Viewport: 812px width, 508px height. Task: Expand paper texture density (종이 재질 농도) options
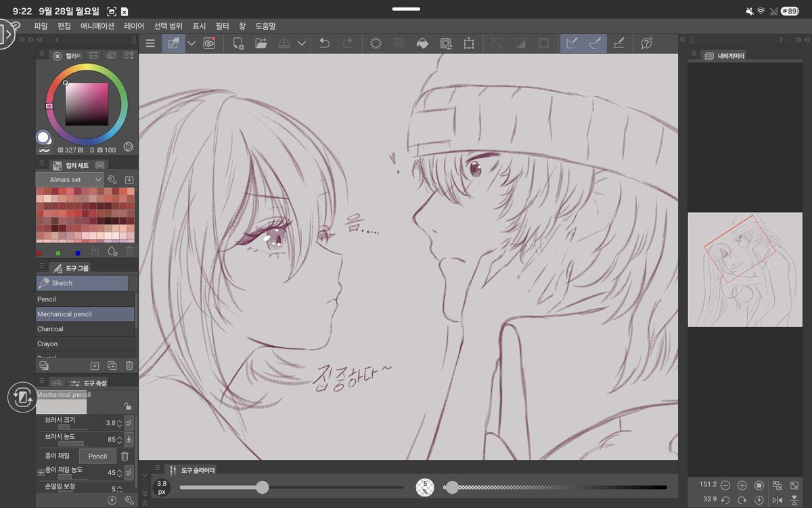129,472
